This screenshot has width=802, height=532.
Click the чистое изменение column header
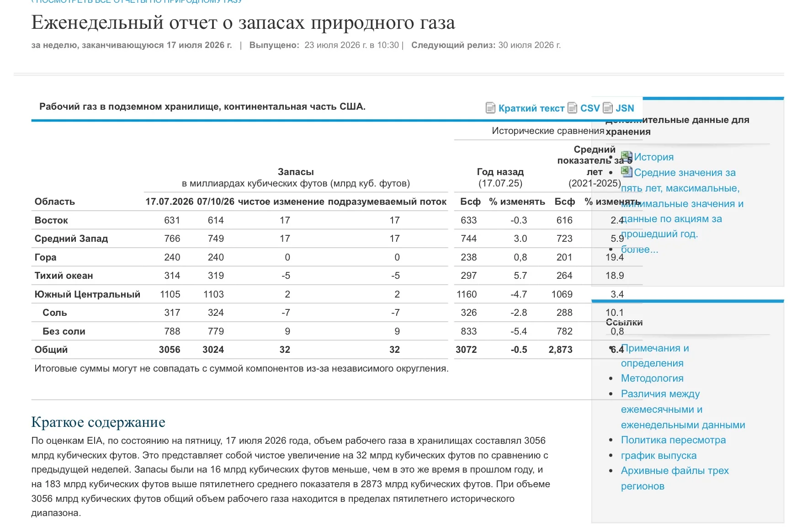click(x=281, y=202)
